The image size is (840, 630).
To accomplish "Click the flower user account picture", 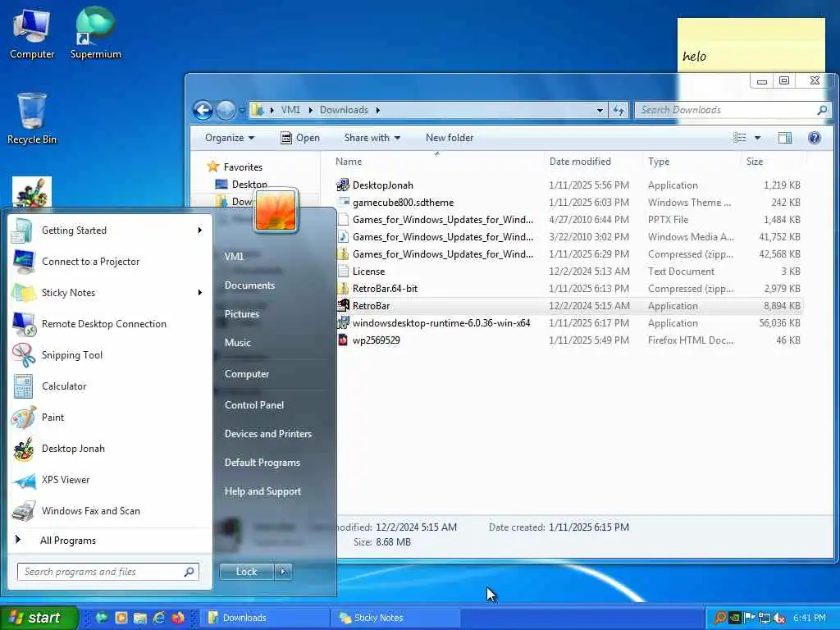I will 276,210.
